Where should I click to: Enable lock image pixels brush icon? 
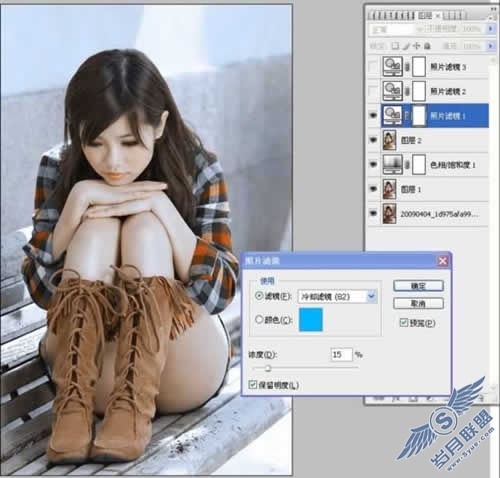coord(406,46)
